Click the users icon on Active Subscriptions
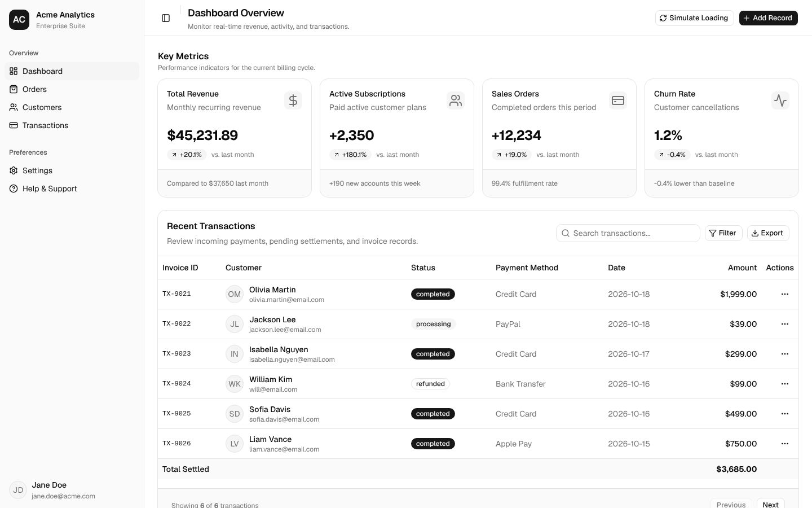The image size is (812, 508). click(x=456, y=100)
